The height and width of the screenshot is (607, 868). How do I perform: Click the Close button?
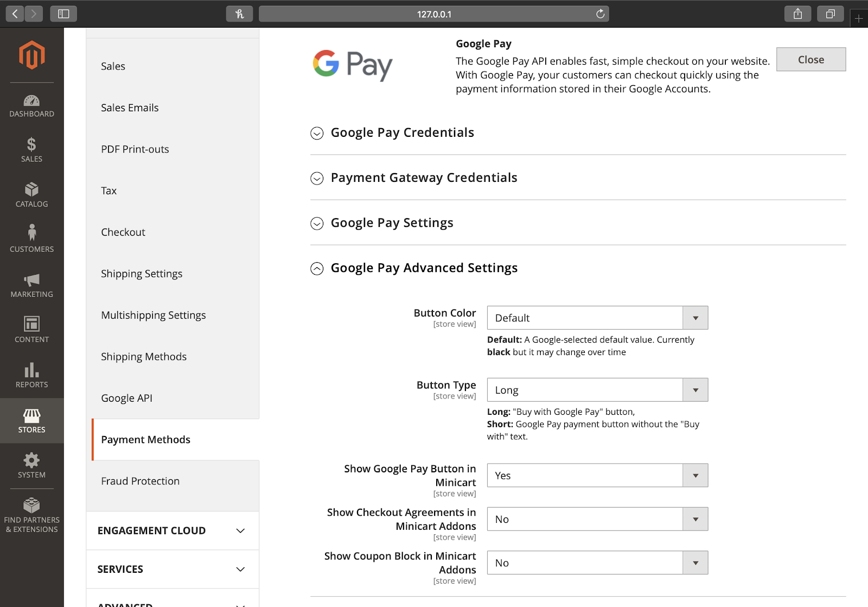click(x=810, y=59)
